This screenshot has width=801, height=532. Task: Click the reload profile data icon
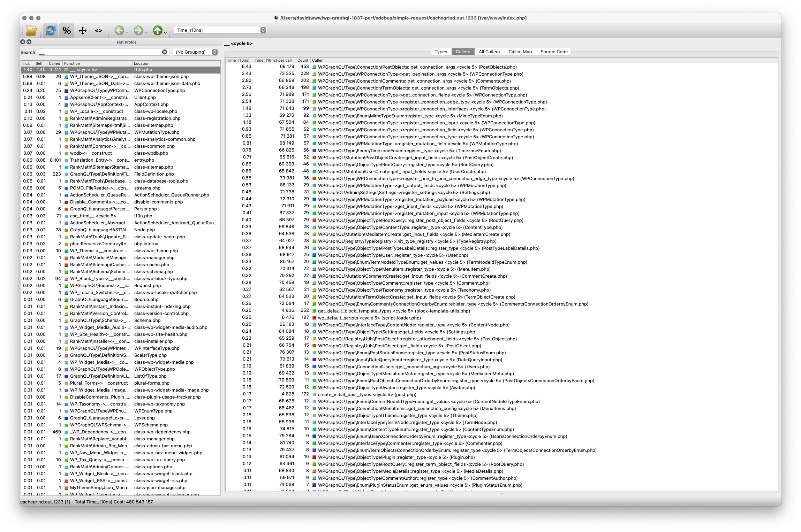click(x=51, y=31)
